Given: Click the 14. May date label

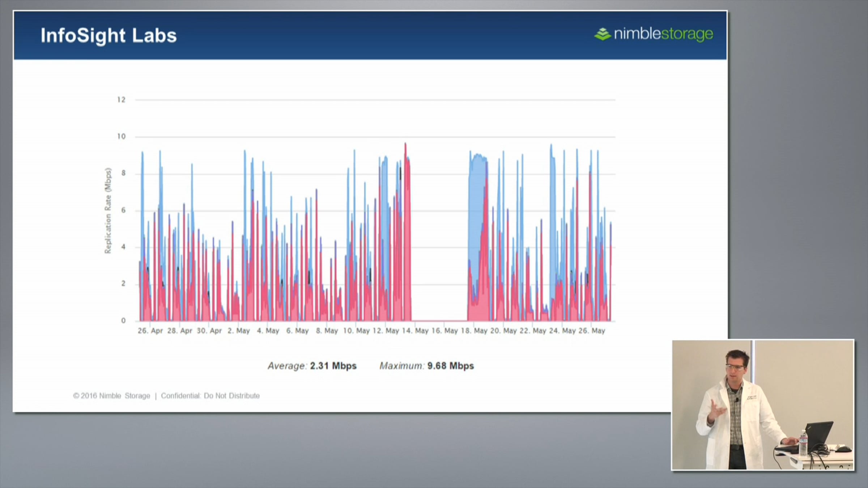Looking at the screenshot, I should (x=415, y=331).
